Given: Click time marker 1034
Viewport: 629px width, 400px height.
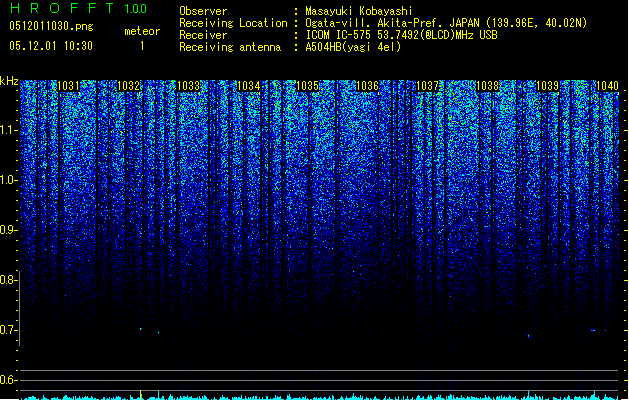Looking at the screenshot, I should [248, 86].
